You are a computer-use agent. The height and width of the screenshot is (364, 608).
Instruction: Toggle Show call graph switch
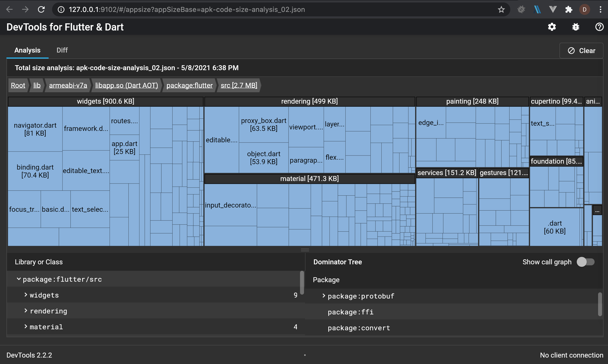(x=586, y=262)
